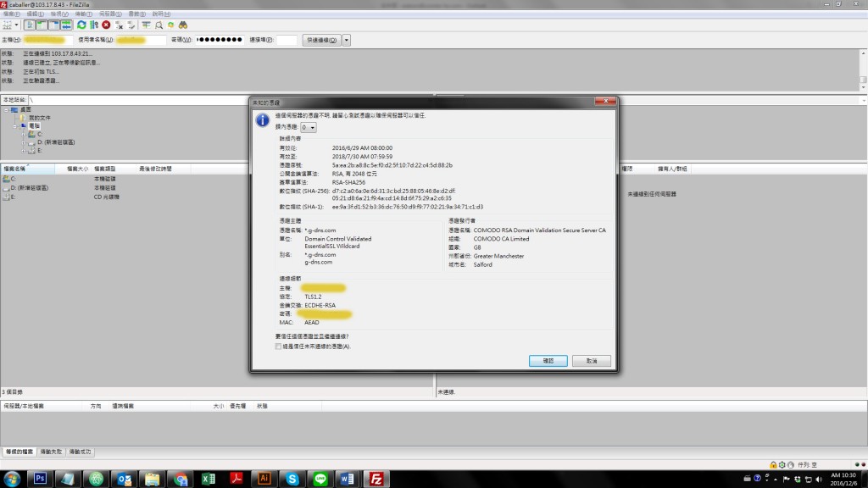Open Adobe Illustrator from the taskbar
The width and height of the screenshot is (868, 488).
coord(264,479)
